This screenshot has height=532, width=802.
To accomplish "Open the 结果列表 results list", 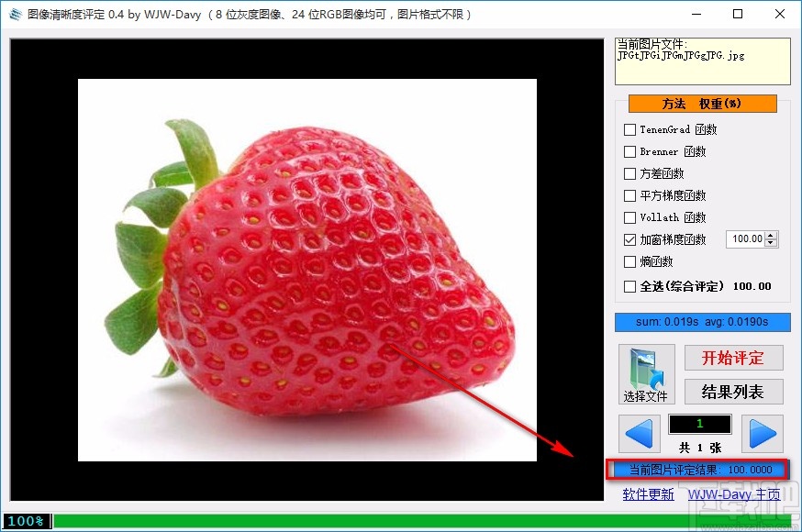I will point(733,392).
